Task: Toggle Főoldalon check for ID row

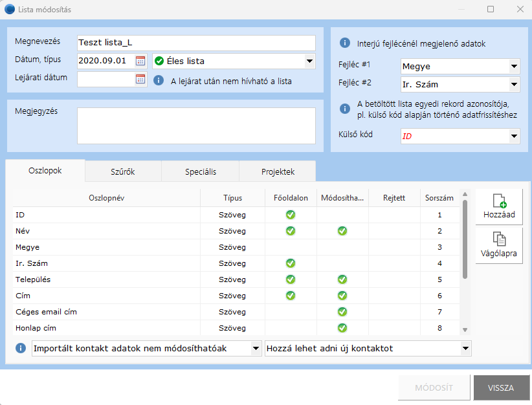Action: click(x=291, y=214)
